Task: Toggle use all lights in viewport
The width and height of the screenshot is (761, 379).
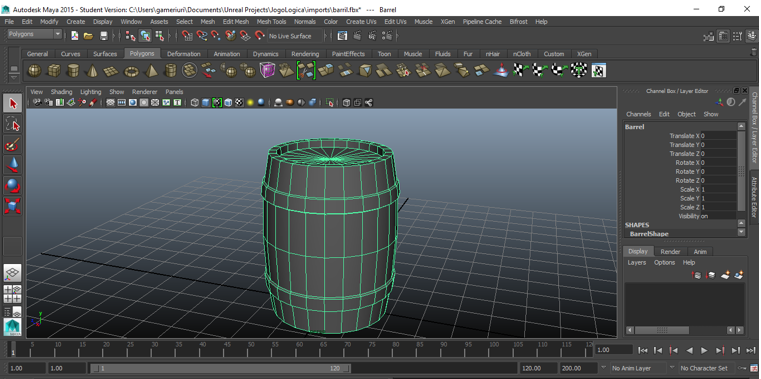Action: [250, 102]
